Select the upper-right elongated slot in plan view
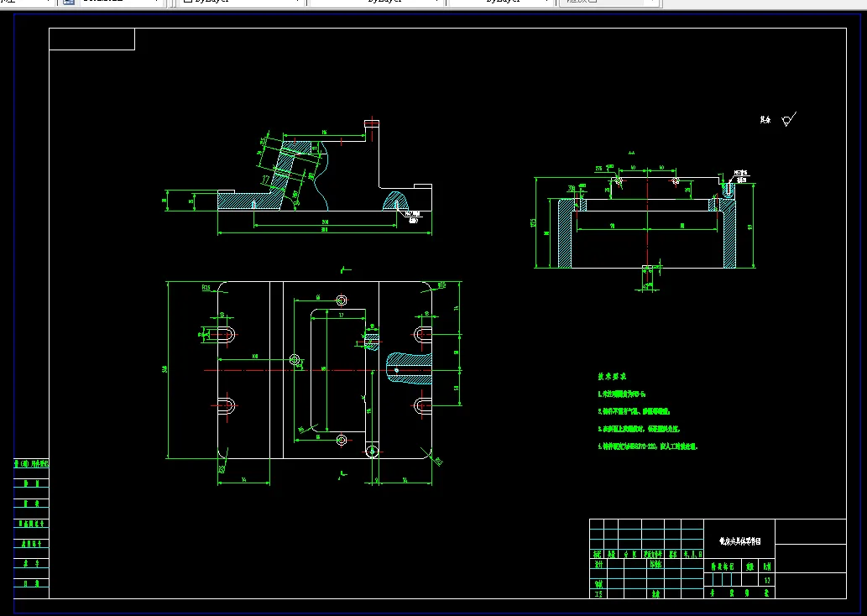This screenshot has height=616, width=867. pos(422,335)
